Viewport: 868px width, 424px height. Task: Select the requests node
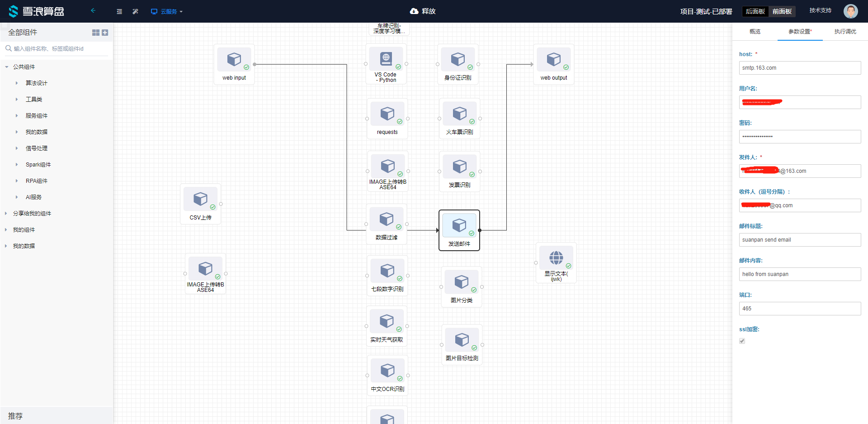tap(387, 119)
